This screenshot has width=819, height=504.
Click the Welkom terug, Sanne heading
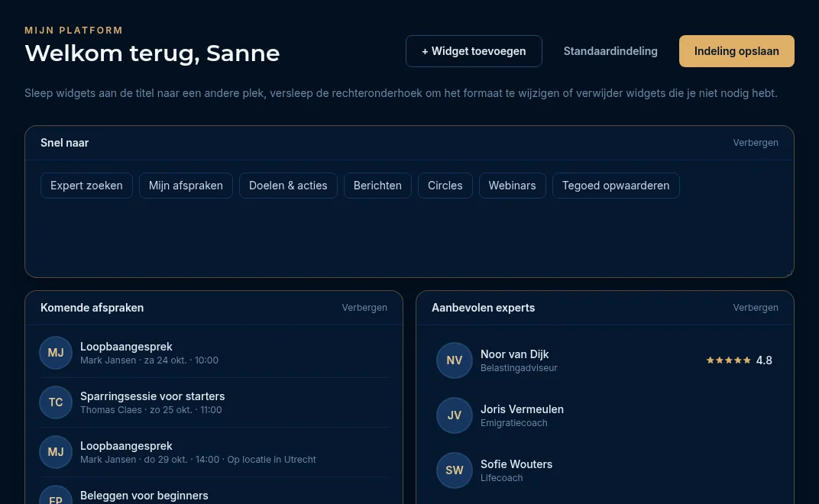coord(152,53)
